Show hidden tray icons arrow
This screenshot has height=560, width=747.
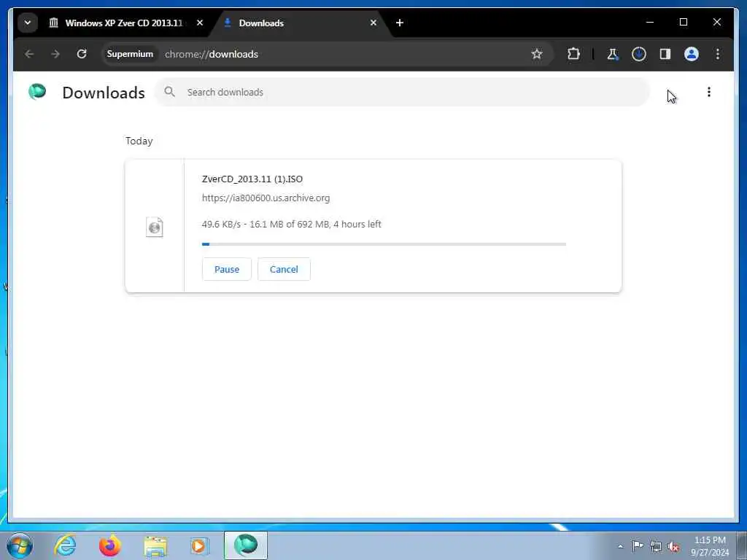pyautogui.click(x=620, y=546)
